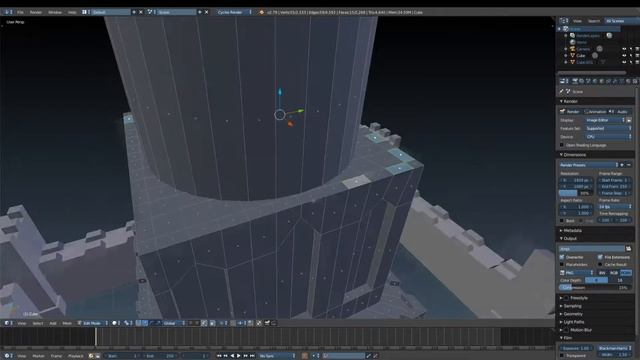Image resolution: width=640 pixels, height=360 pixels.
Task: Open the frame rate dropdown showing 24 fps
Action: point(615,207)
